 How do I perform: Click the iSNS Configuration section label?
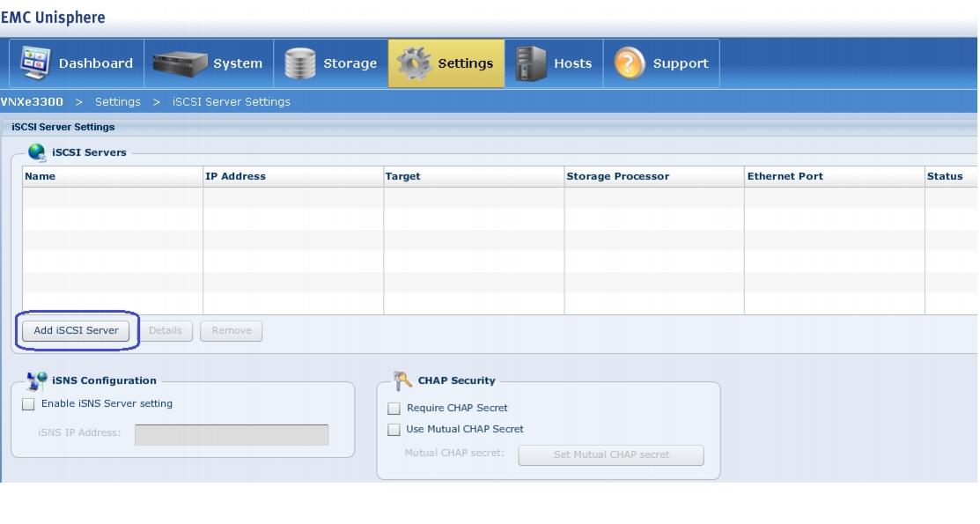[105, 380]
